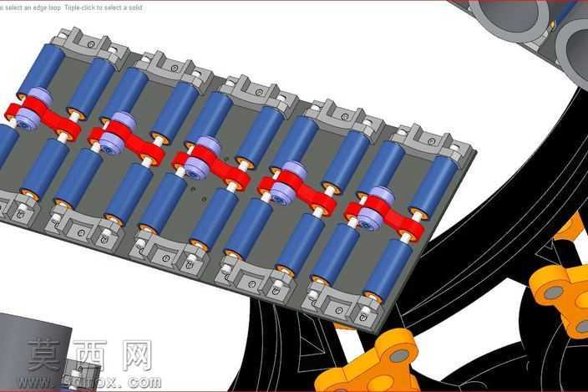Click the 'Triple-click to select a solid' hint text

(x=104, y=8)
